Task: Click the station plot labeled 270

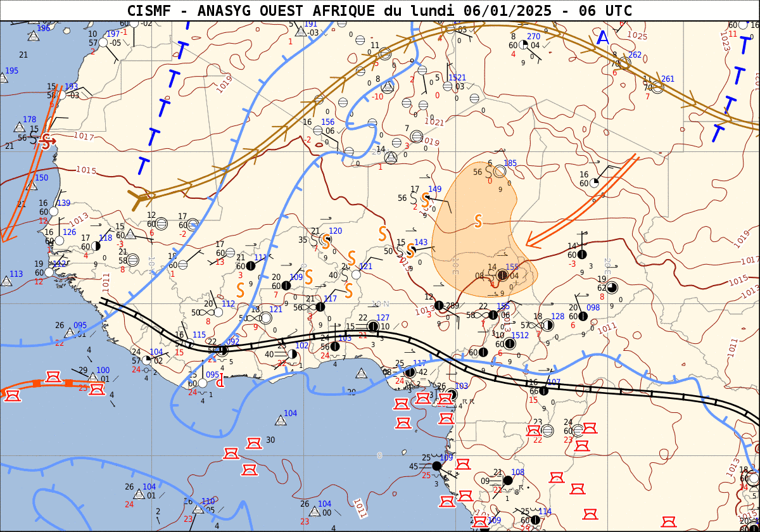Action: tap(524, 45)
